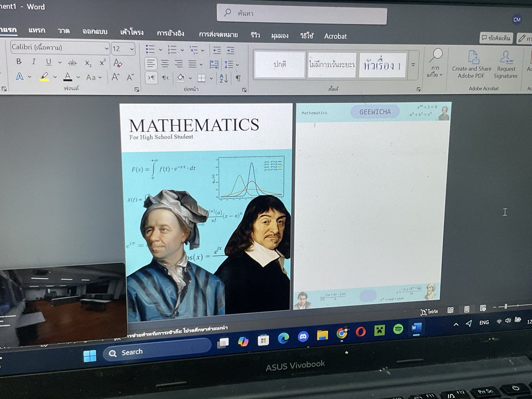Select the MATHEMATICS cover page
The image size is (532, 399).
206,211
